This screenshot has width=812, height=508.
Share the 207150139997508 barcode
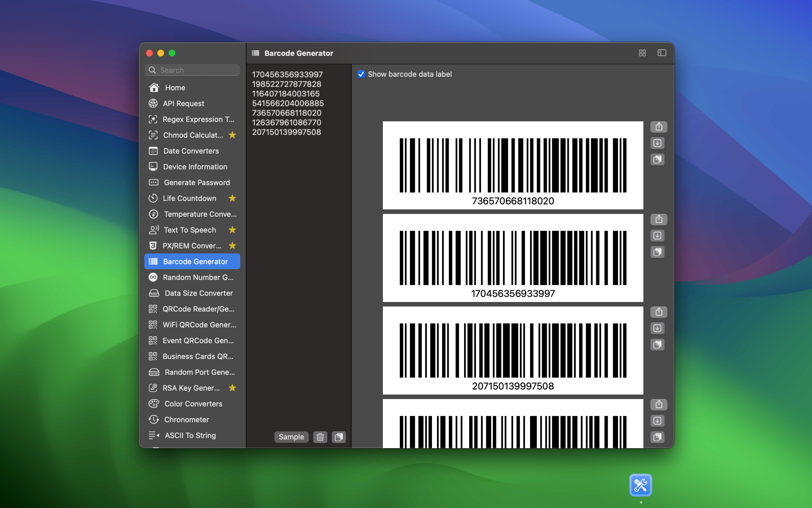[x=659, y=312]
